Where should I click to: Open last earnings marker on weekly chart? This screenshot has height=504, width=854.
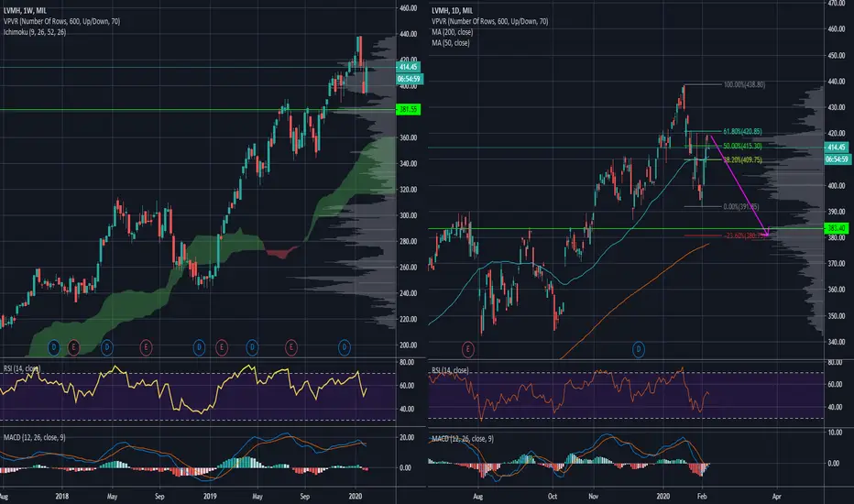point(290,347)
